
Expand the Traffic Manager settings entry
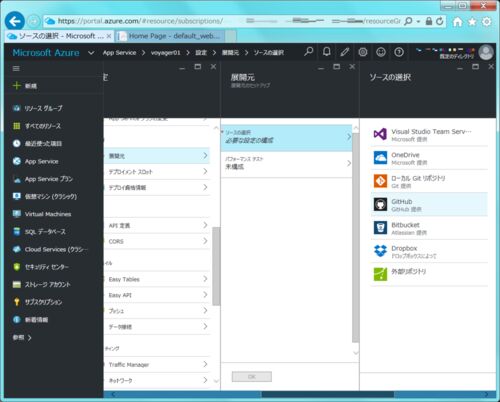coord(157,365)
